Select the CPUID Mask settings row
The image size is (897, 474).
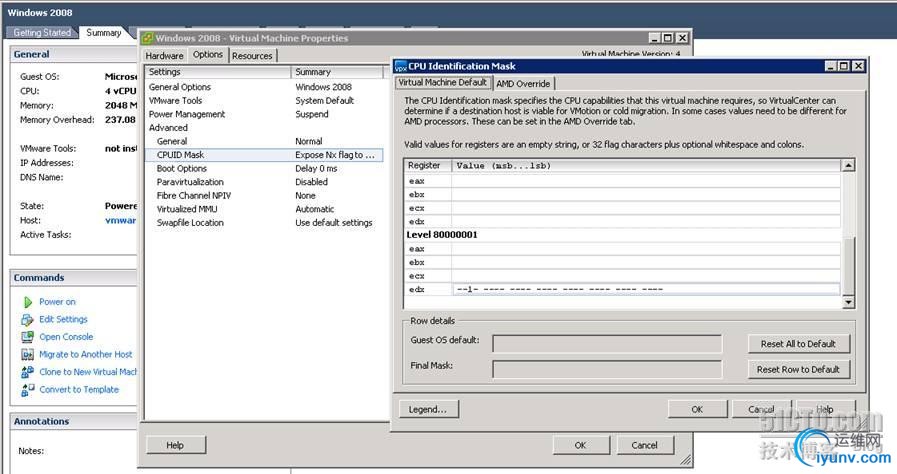tap(264, 155)
